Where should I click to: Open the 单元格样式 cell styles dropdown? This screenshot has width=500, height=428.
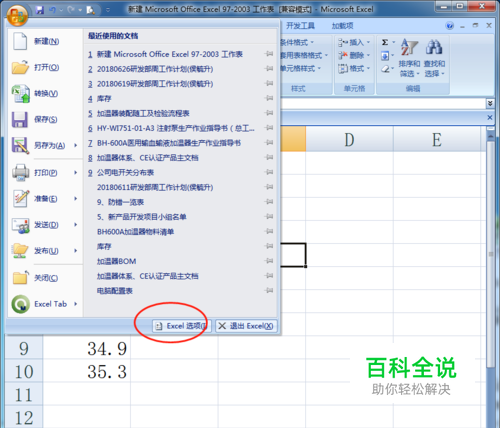319,69
